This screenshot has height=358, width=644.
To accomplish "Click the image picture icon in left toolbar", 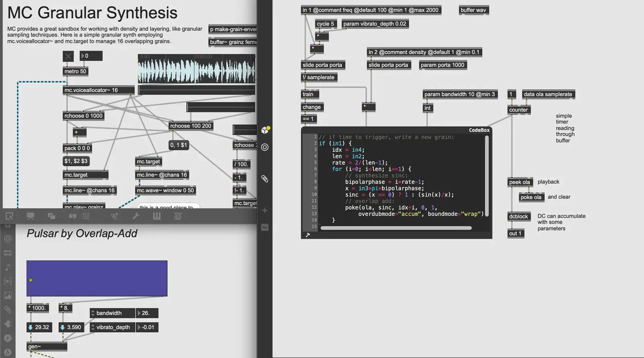I will pos(8,295).
